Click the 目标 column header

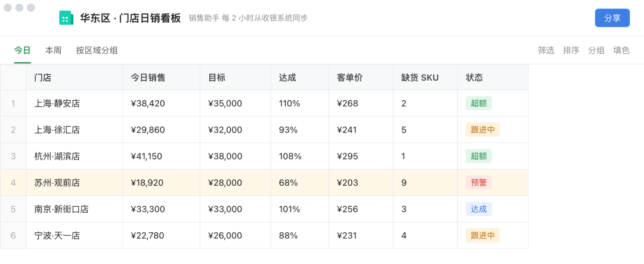point(236,77)
